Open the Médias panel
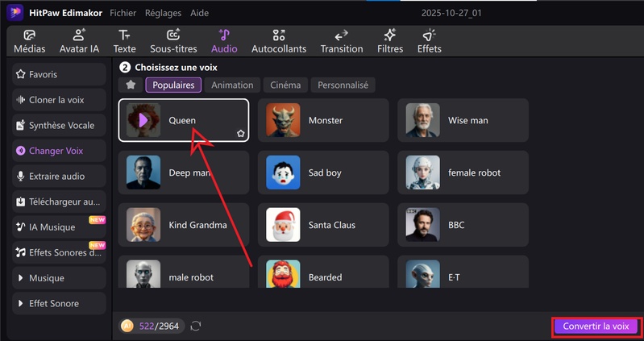The width and height of the screenshot is (644, 341). (30, 41)
